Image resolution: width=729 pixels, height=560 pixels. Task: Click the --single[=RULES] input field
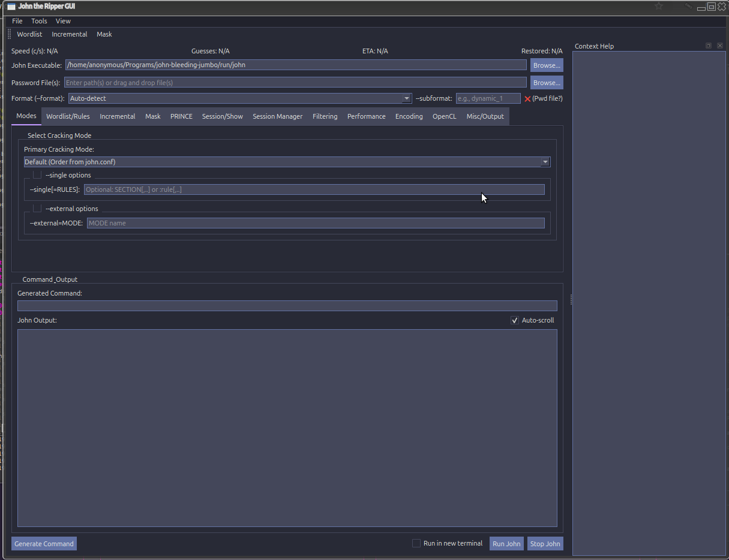tap(314, 189)
